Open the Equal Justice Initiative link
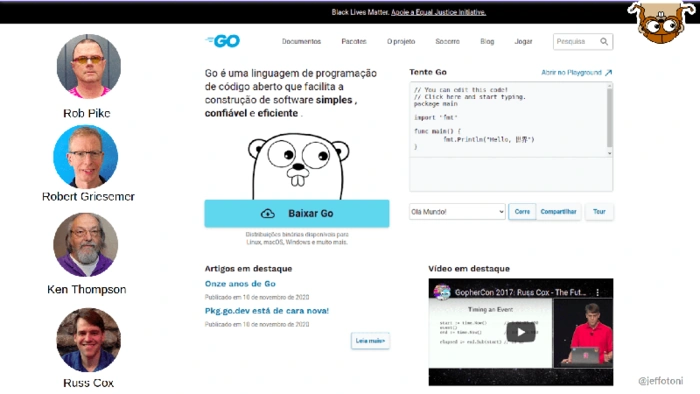 tap(438, 12)
